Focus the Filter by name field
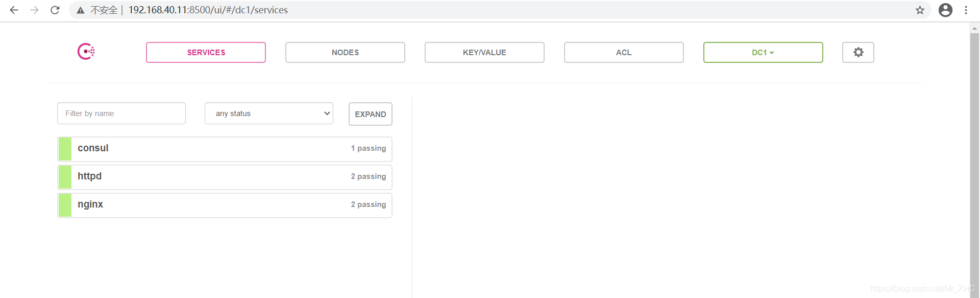Image resolution: width=980 pixels, height=298 pixels. pyautogui.click(x=121, y=113)
